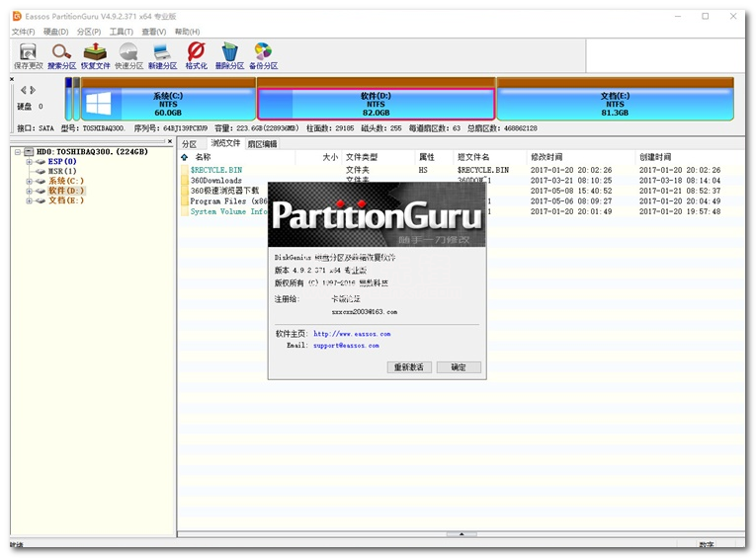Click the Reactivate (重新激活) button

(x=409, y=367)
